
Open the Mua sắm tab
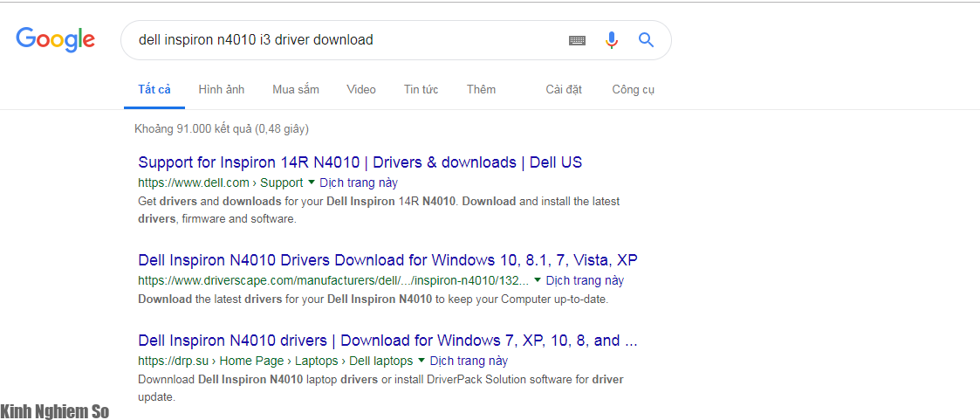[296, 89]
